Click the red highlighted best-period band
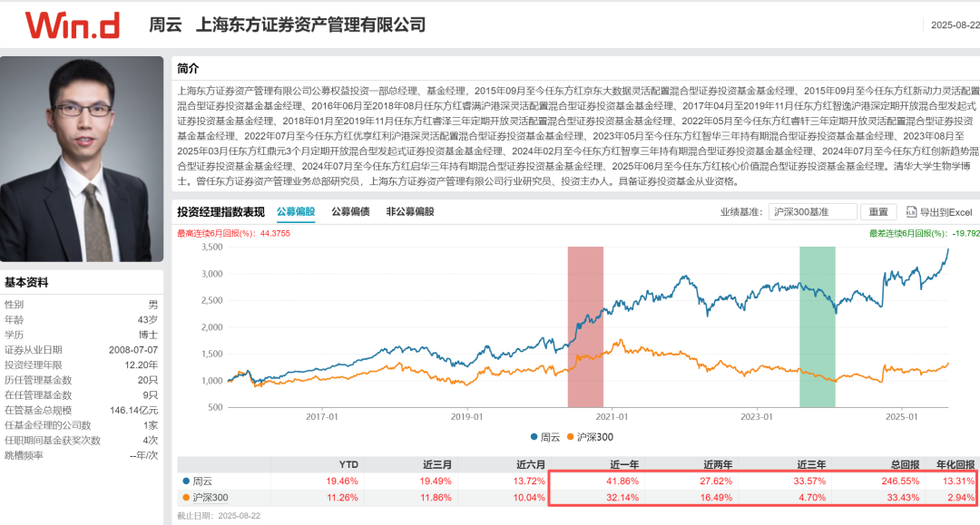 (x=585, y=326)
